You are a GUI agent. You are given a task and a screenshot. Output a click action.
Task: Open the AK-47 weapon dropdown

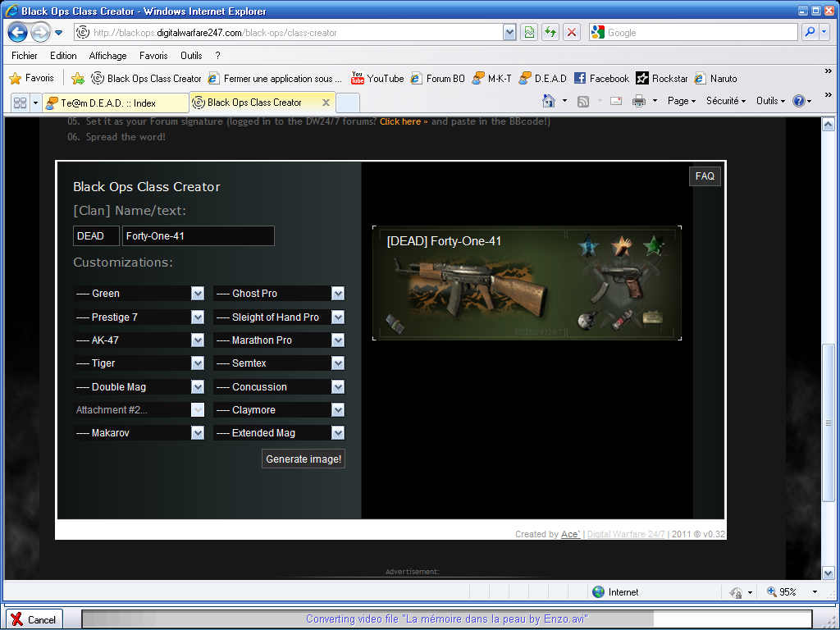139,340
